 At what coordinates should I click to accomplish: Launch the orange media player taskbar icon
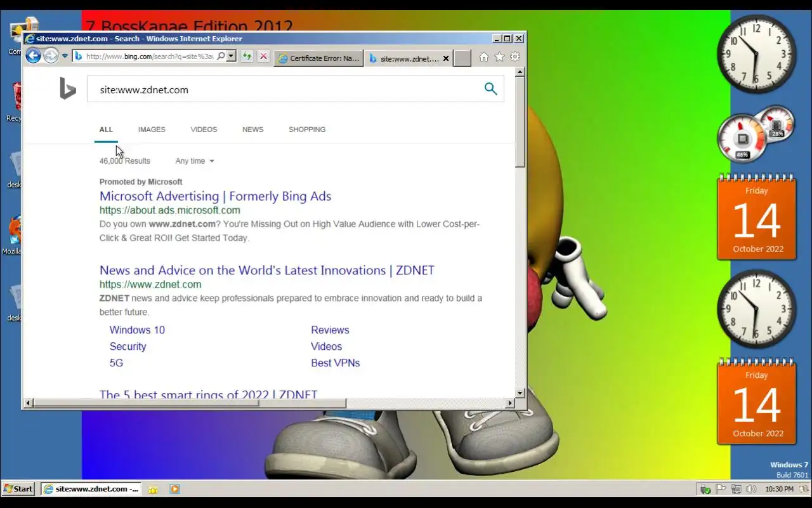[174, 489]
